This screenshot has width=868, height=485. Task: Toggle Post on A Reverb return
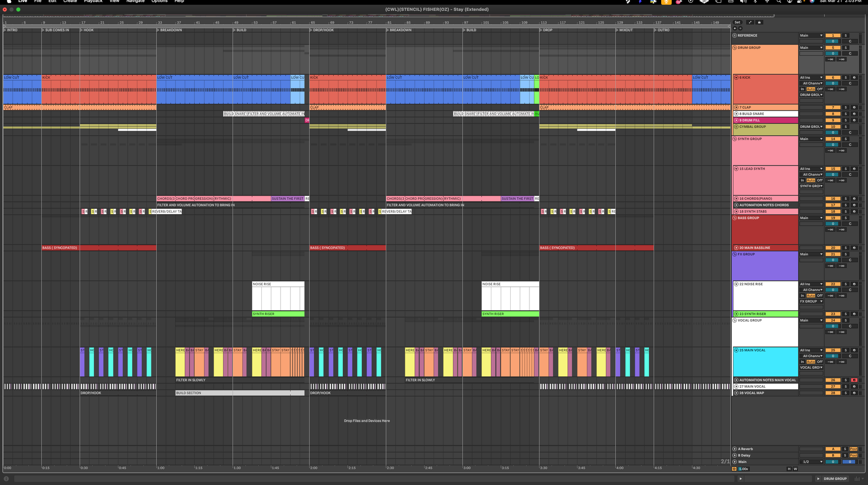(854, 449)
